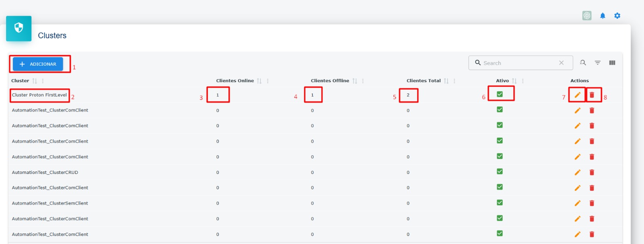Screen dimensions: 644x244
Task: Open Clientes Offline column options dots
Action: click(363, 81)
